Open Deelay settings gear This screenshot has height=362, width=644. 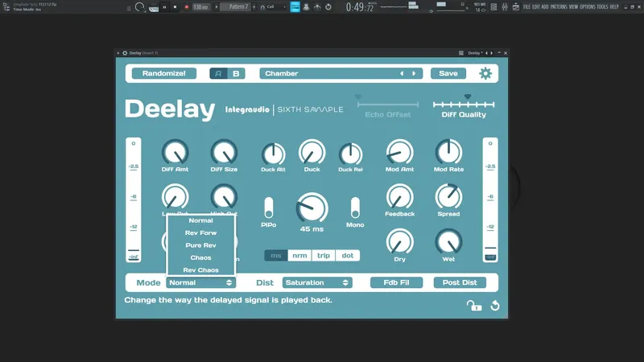pos(485,73)
